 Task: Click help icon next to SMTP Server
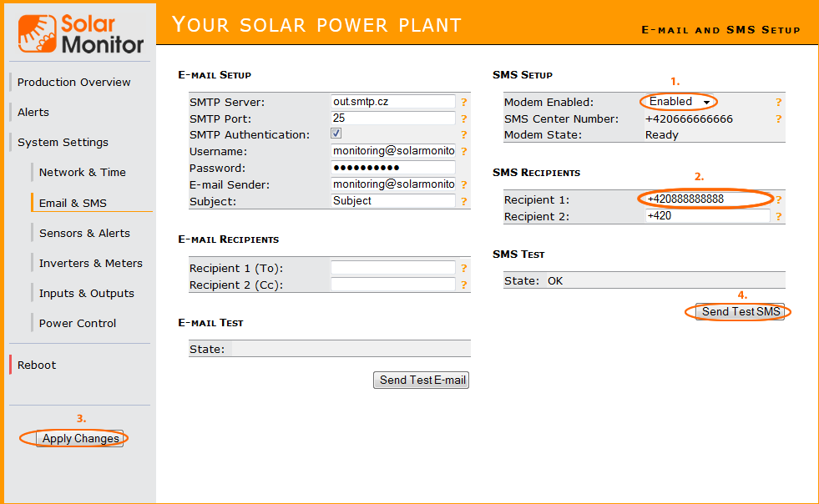pos(463,103)
